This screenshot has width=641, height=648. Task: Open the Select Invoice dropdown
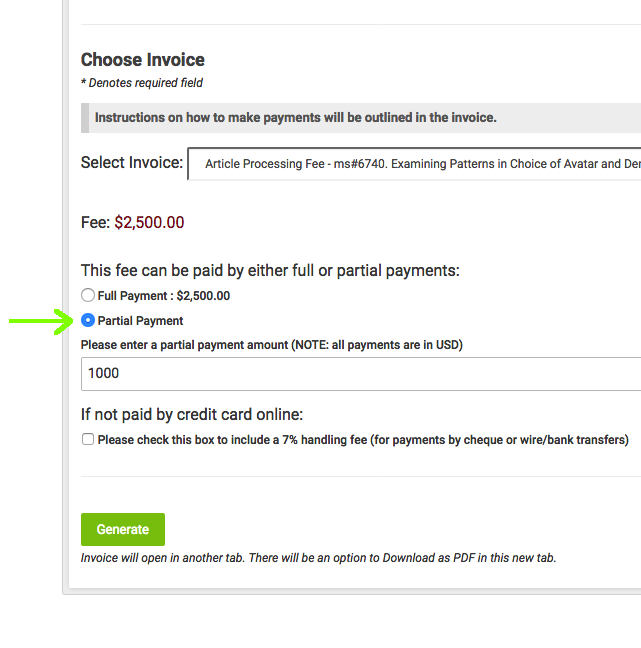pos(415,164)
